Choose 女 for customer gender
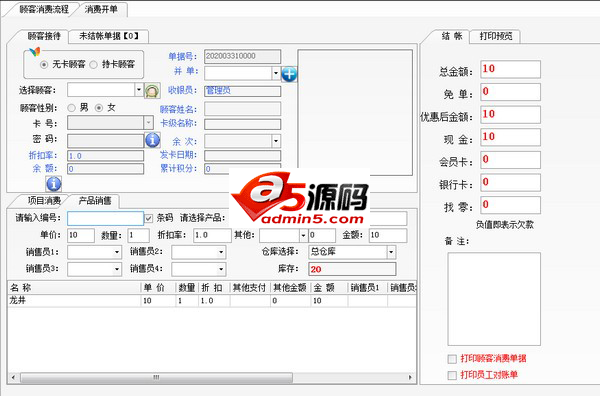 pyautogui.click(x=99, y=108)
